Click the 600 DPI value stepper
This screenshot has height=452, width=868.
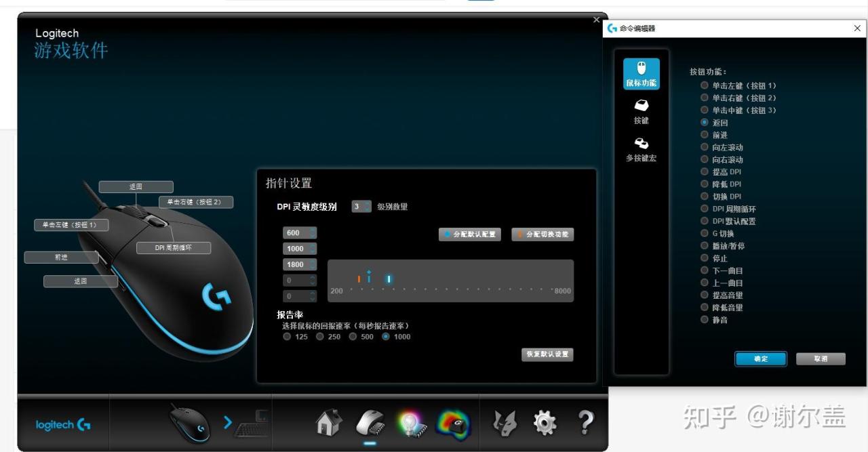click(x=300, y=233)
